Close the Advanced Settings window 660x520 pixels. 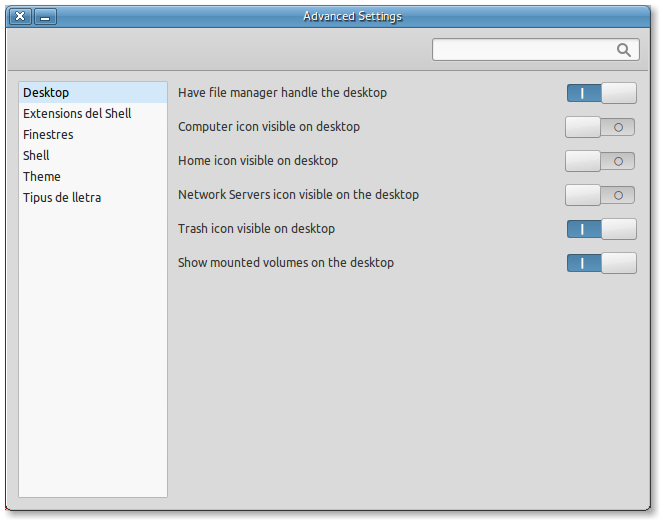[x=20, y=17]
